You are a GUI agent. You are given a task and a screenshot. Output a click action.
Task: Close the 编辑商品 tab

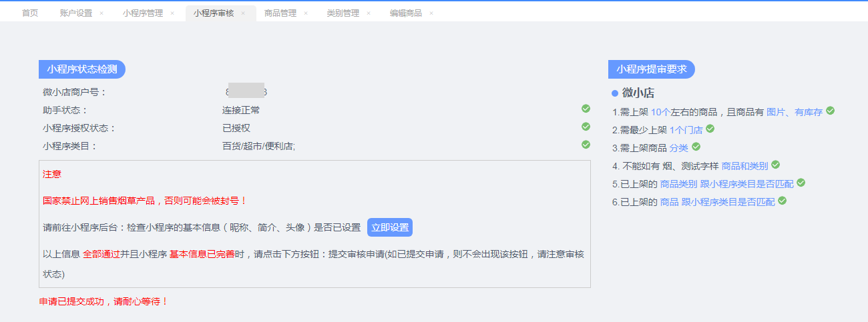(431, 13)
